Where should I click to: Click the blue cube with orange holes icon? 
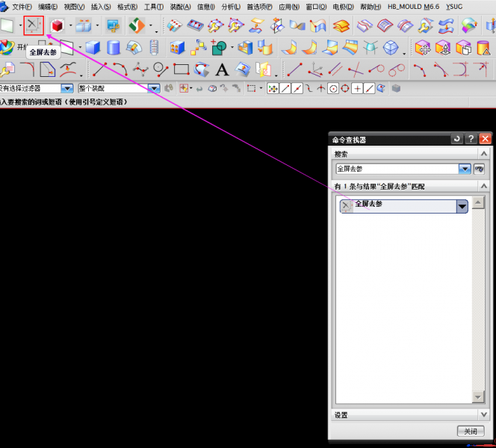coord(177,48)
